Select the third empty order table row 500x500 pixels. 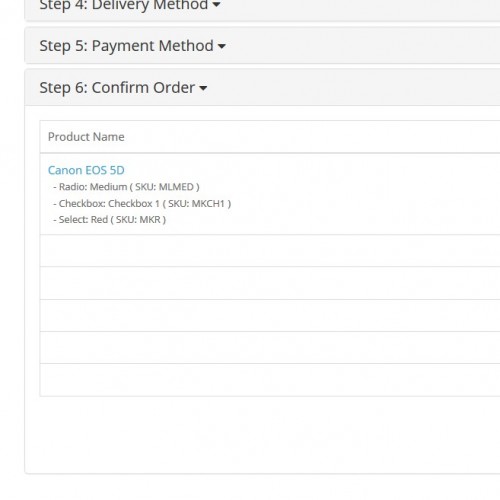click(x=270, y=315)
